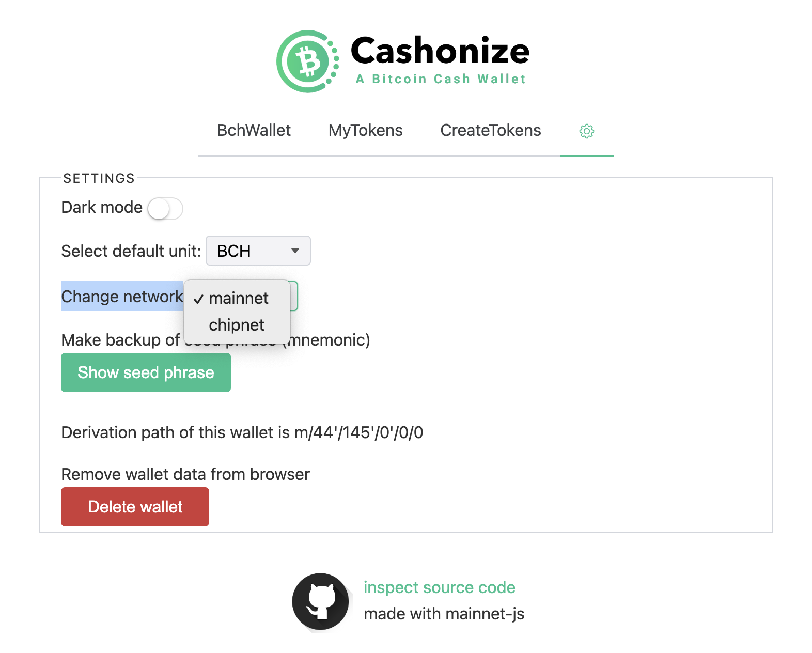Viewport: 812px width, 653px height.
Task: Click the red Delete wallet button
Action: (x=135, y=507)
